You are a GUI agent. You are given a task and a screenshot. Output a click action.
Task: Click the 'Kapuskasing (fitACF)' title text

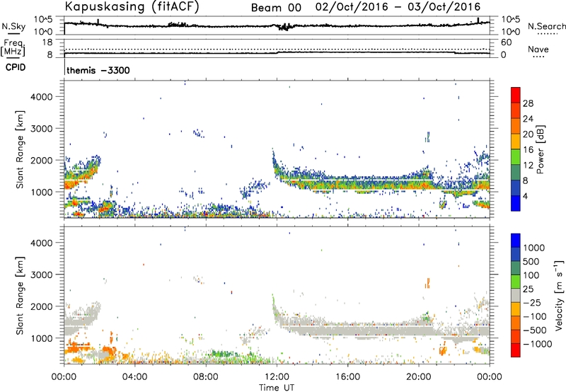pos(132,6)
